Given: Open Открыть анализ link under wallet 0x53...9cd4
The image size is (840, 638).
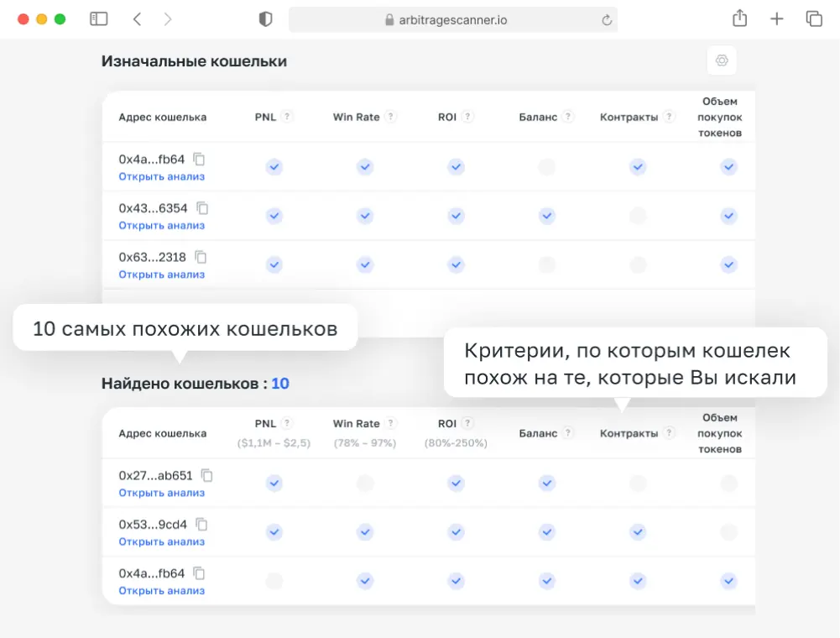Looking at the screenshot, I should point(162,541).
